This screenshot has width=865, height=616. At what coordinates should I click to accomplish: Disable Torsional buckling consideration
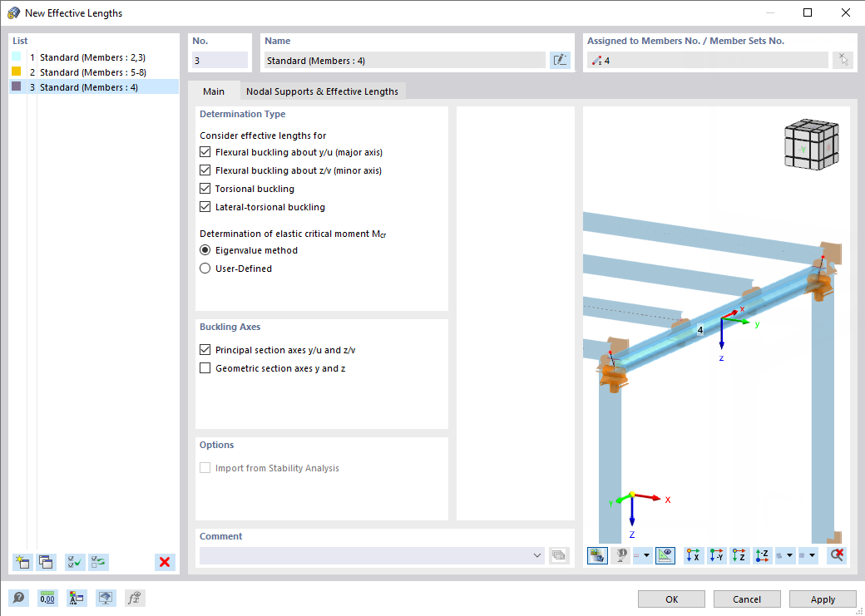[x=204, y=188]
